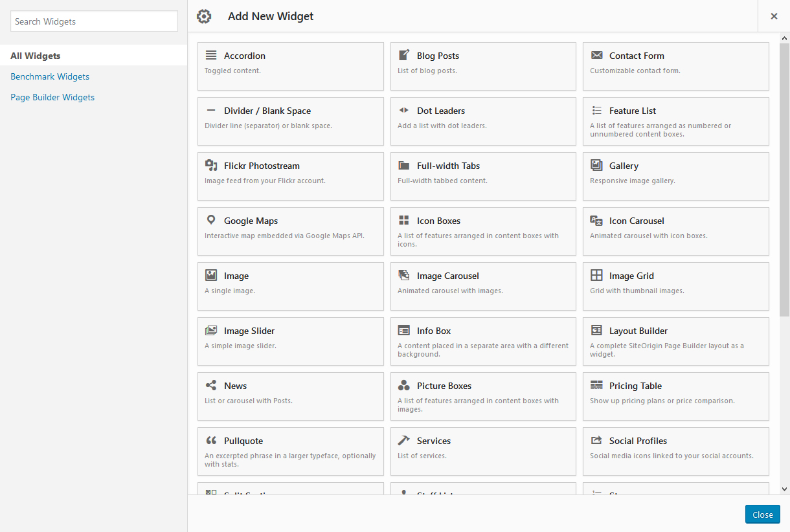Click the Image Slider icon
790x532 pixels.
point(211,331)
